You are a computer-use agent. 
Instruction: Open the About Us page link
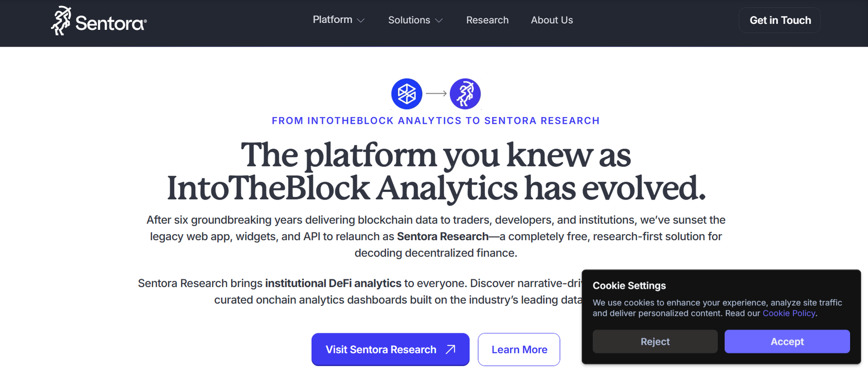pyautogui.click(x=552, y=20)
